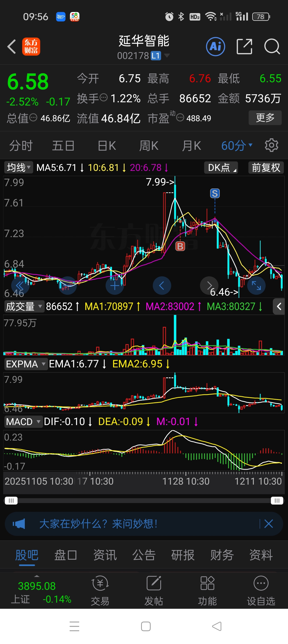Switch to 月K chart tab
Viewport: 288px width, 644px height.
coord(191,146)
